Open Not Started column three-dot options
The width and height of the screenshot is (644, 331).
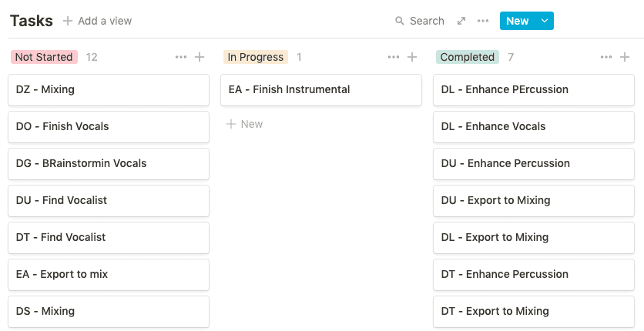(181, 57)
